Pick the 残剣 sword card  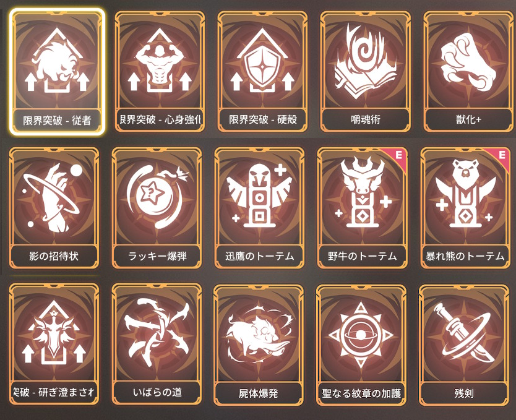point(464,345)
